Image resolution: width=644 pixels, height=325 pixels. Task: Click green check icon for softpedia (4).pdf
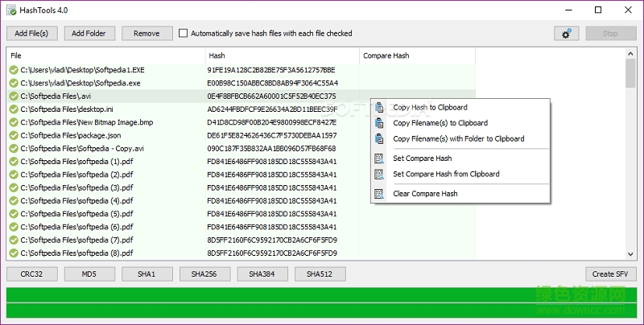click(x=14, y=201)
